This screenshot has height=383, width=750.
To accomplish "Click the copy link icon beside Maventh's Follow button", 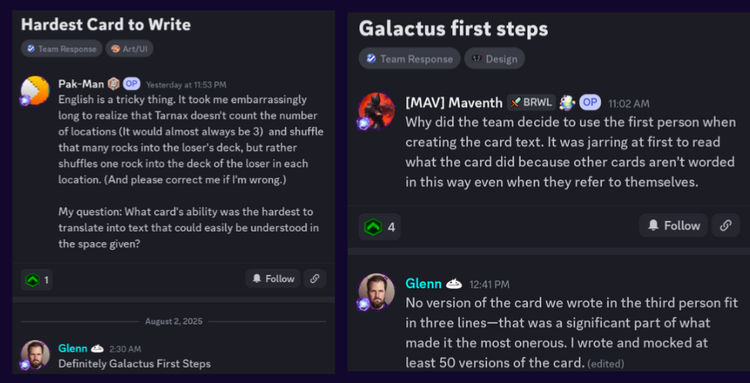I will (726, 226).
